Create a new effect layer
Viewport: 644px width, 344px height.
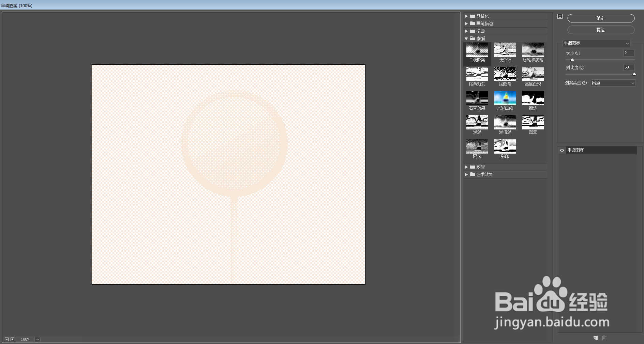click(x=595, y=338)
